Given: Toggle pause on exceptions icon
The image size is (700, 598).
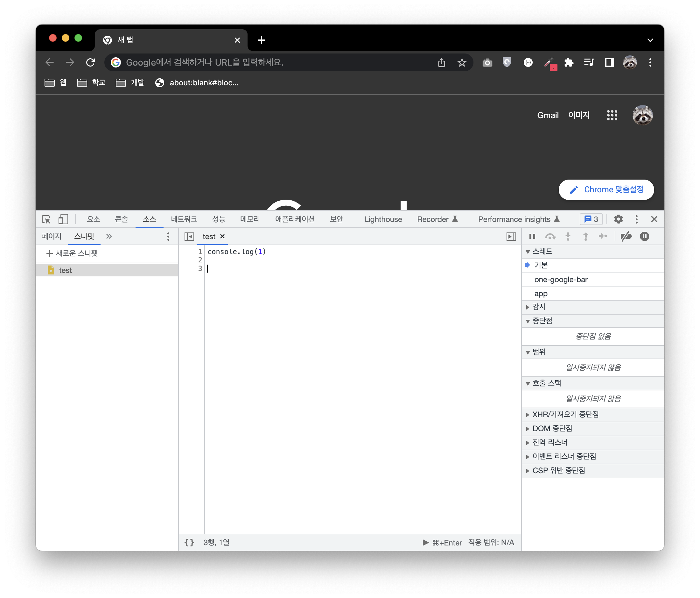Looking at the screenshot, I should [644, 237].
